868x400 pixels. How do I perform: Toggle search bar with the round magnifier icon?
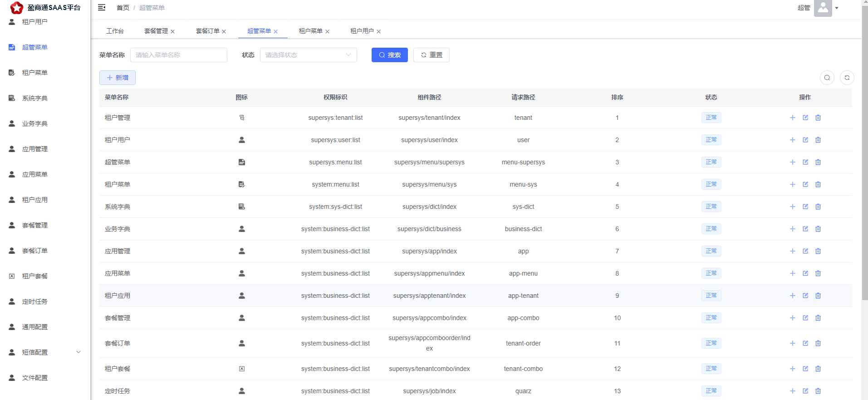click(827, 78)
